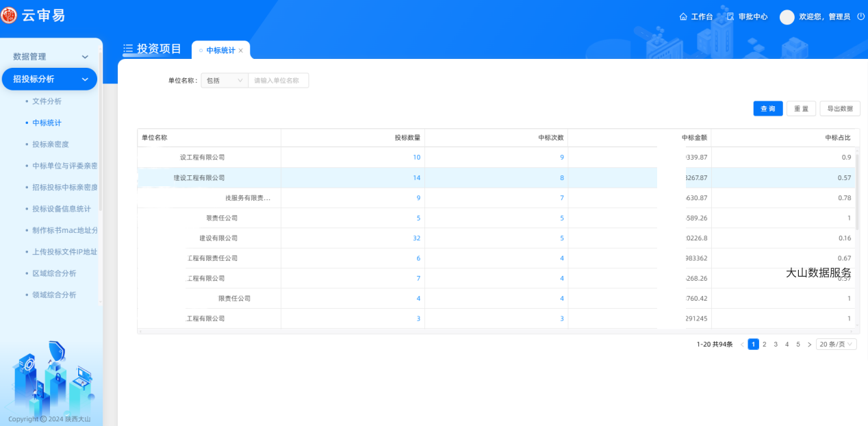This screenshot has height=426, width=868.
Task: Click the 中标占比 column header
Action: (x=784, y=138)
